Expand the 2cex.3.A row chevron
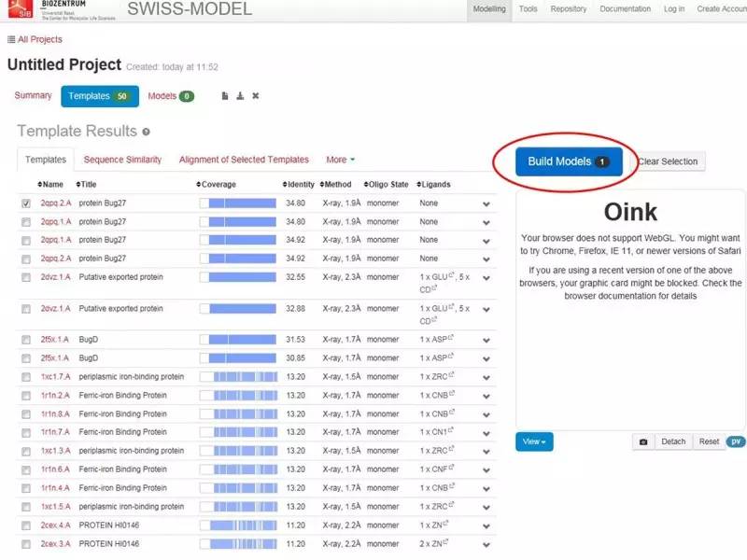Viewport: 747px width, 560px height. pos(486,545)
